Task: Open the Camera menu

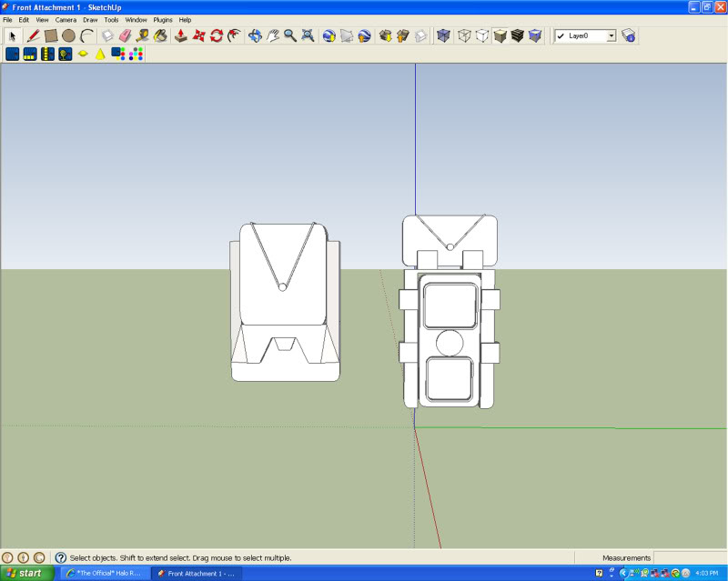Action: click(66, 20)
